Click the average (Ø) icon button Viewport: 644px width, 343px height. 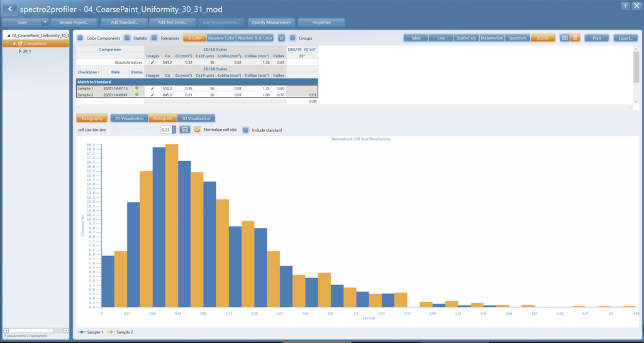click(x=281, y=38)
